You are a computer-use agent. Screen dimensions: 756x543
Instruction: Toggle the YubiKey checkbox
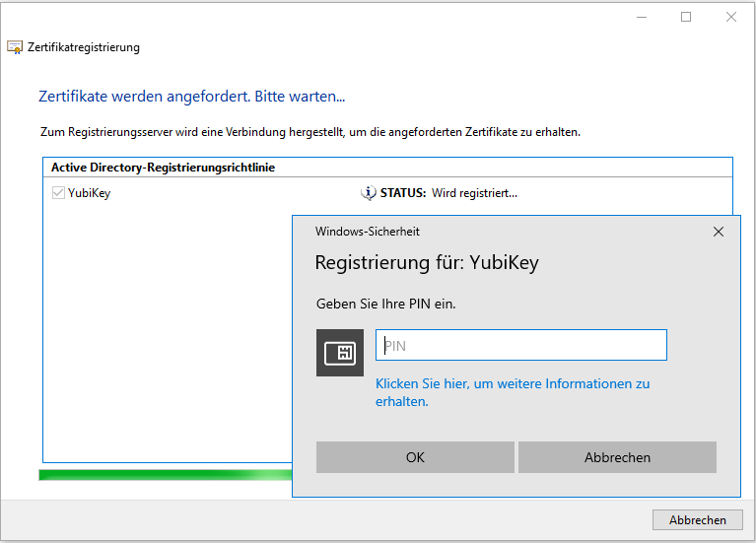[x=58, y=193]
